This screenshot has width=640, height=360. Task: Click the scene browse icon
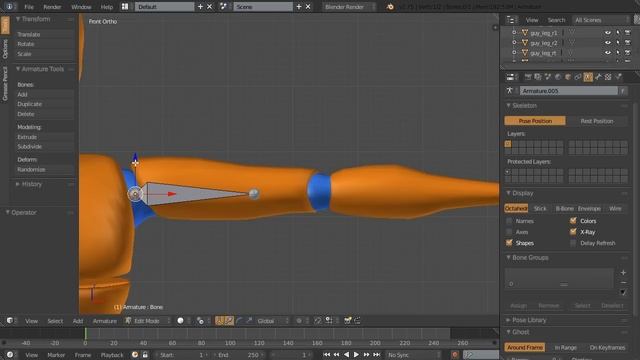pyautogui.click(x=223, y=7)
